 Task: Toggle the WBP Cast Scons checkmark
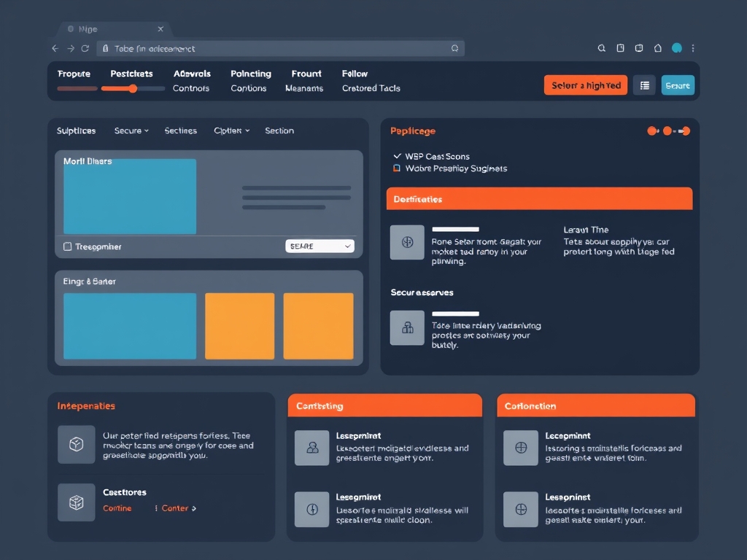point(397,156)
